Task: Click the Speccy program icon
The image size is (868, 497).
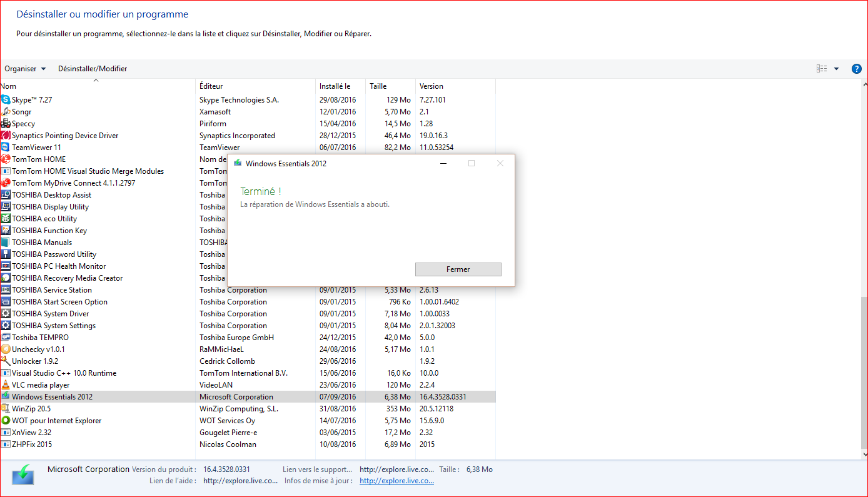Action: point(6,124)
